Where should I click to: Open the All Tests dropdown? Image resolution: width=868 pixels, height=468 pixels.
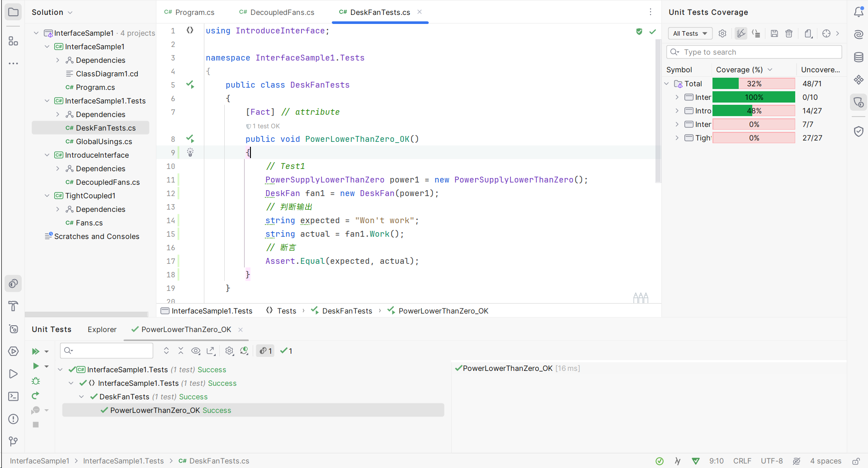690,33
